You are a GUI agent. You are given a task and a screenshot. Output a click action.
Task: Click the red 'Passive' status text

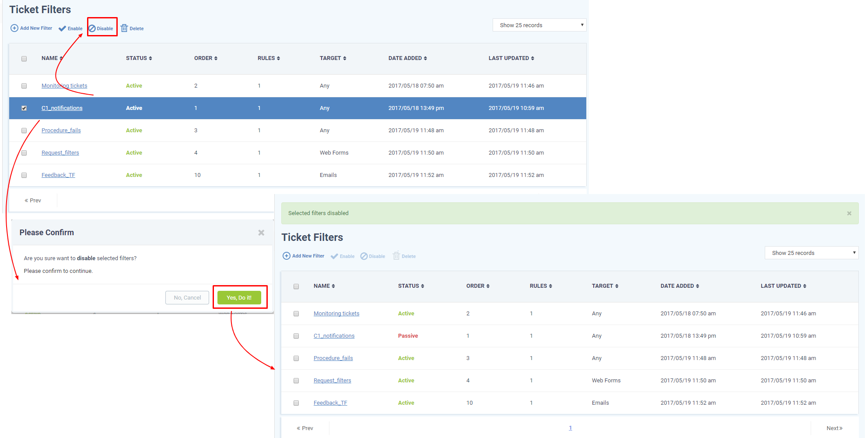[408, 336]
